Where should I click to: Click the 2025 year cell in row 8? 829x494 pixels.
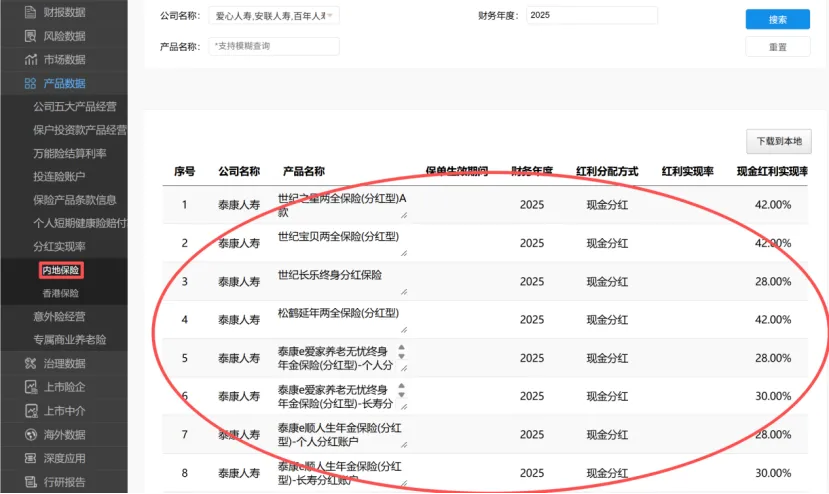point(531,473)
